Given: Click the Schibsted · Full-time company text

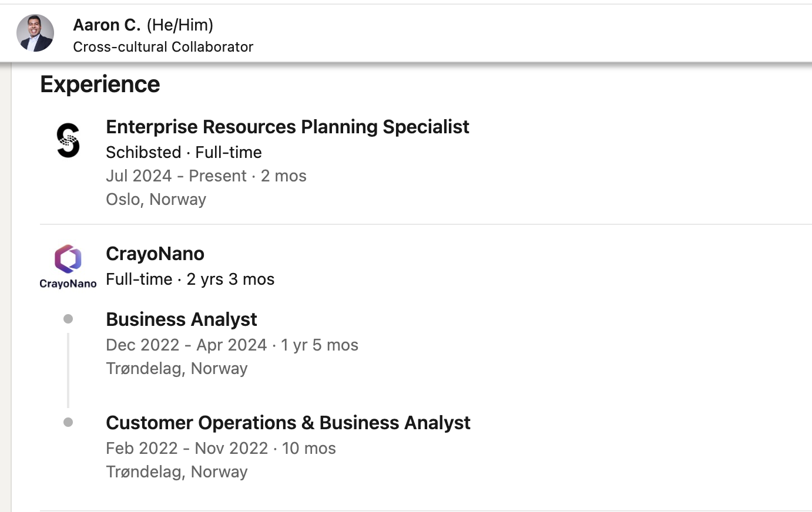Looking at the screenshot, I should 184,152.
